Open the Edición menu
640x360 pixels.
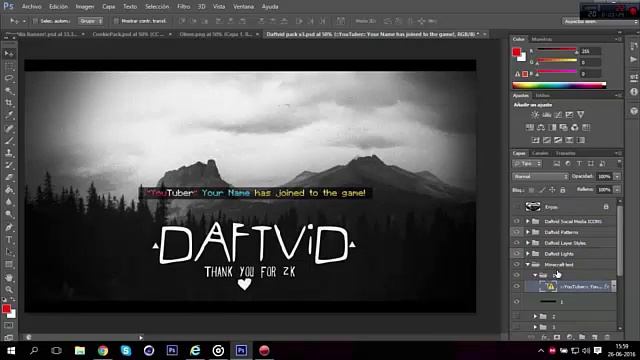pyautogui.click(x=58, y=7)
